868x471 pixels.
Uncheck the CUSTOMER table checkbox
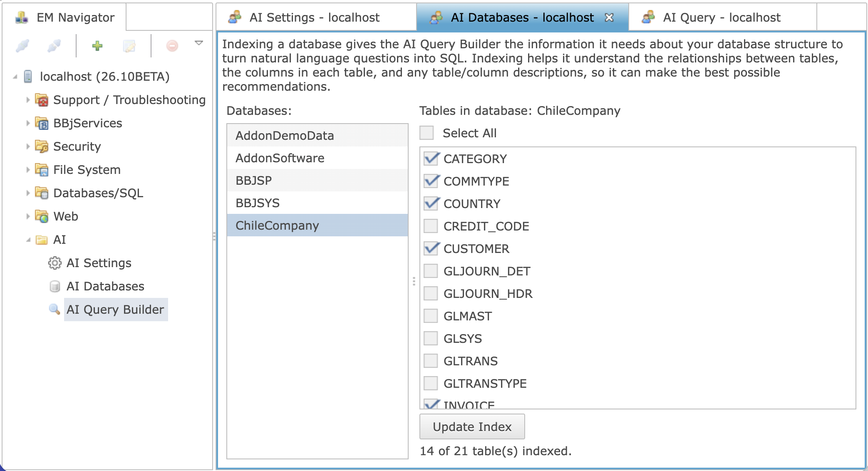431,248
